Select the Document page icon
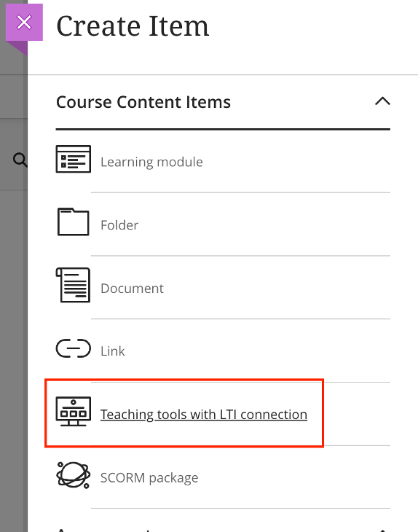The image size is (418, 532). (74, 285)
